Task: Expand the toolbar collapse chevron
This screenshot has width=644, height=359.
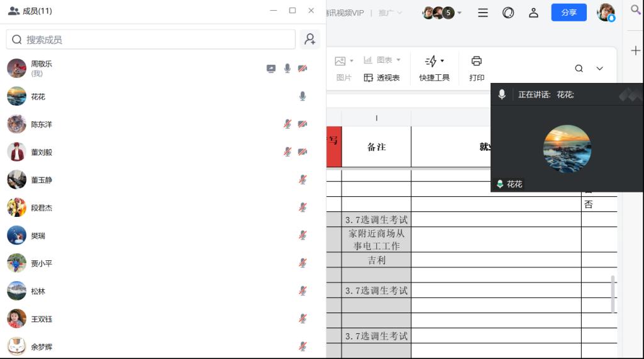Action: 599,69
